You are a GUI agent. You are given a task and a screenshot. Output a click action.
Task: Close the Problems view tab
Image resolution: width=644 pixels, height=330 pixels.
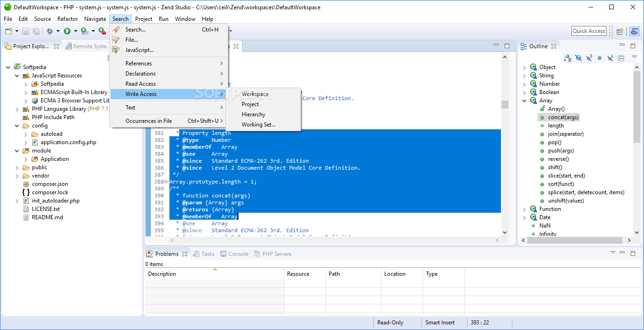coord(185,254)
